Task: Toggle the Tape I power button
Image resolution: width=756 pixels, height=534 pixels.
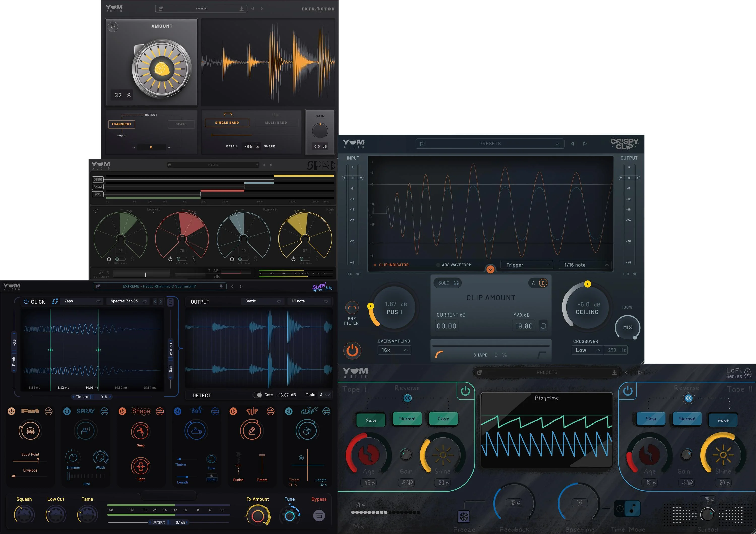Action: click(x=465, y=391)
